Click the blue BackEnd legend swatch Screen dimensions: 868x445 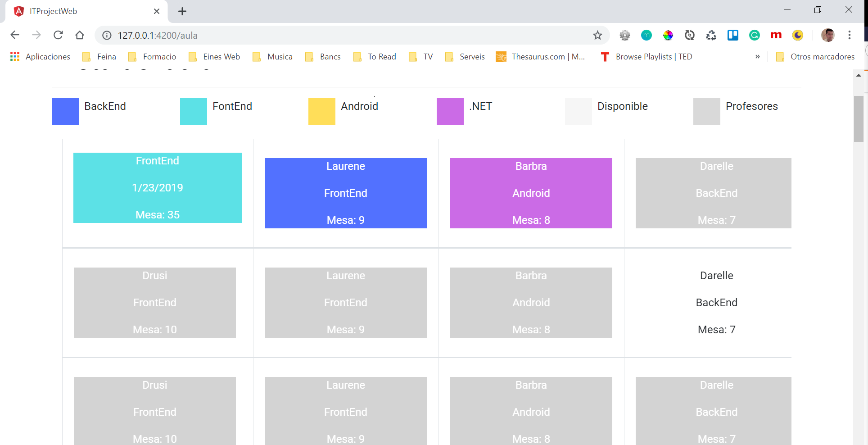point(65,112)
